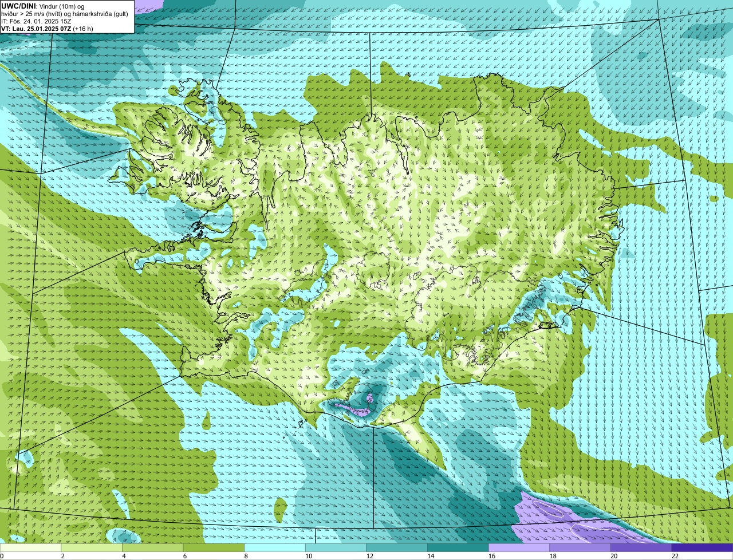Viewport: 733px width, 560px height.
Task: Click the legend value label '8'
Action: [x=246, y=555]
